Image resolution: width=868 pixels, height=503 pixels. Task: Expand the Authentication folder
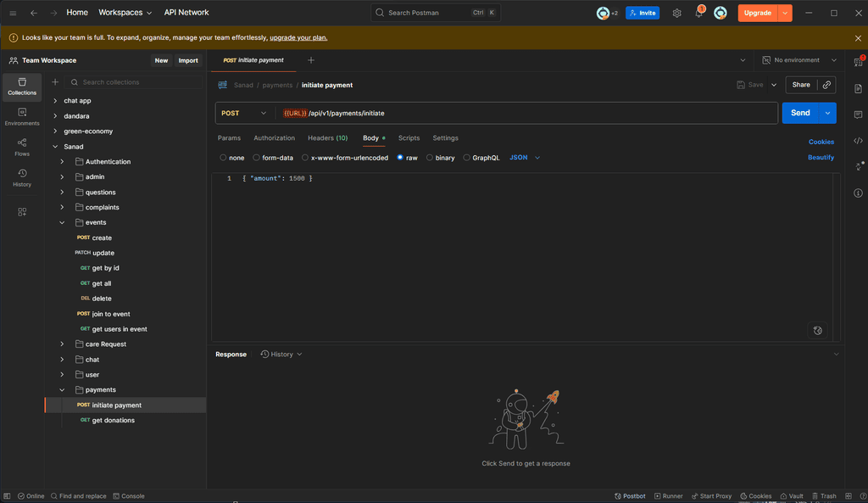(62, 162)
